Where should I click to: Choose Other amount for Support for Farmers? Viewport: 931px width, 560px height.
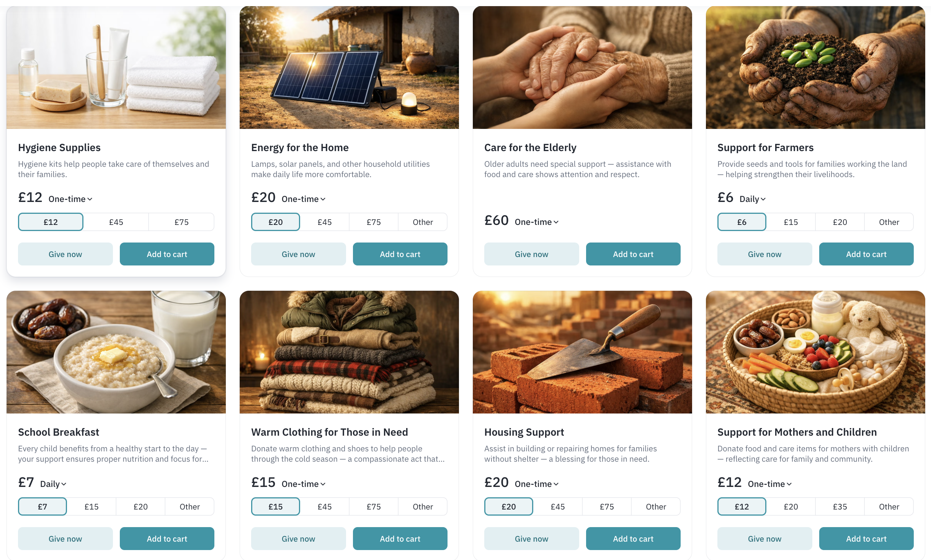(x=889, y=222)
